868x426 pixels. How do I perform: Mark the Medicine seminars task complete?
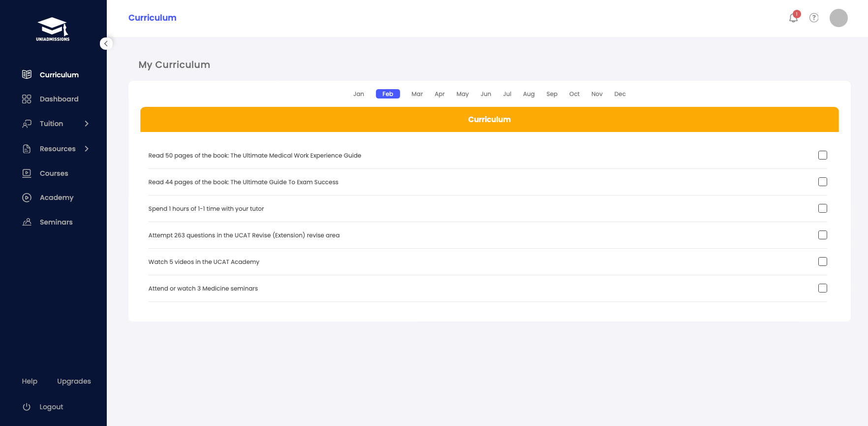tap(822, 288)
